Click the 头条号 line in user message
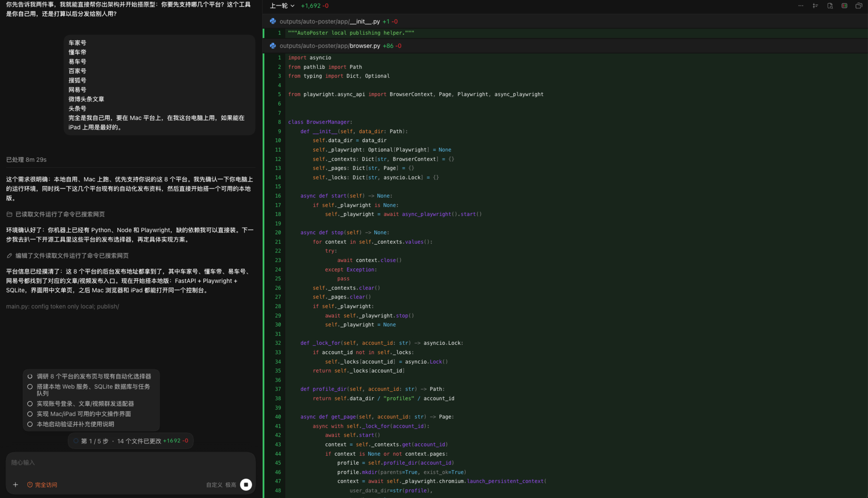 click(x=77, y=108)
